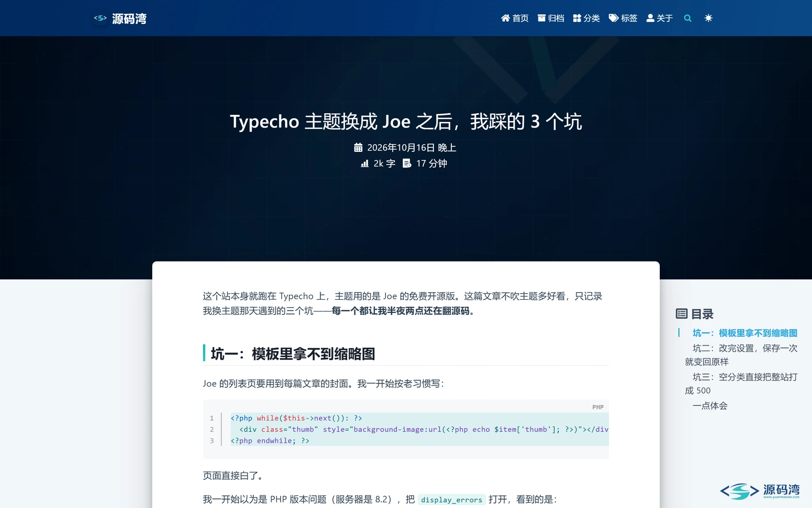The height and width of the screenshot is (508, 812).
Task: Click the line number 2 in code block
Action: (212, 429)
